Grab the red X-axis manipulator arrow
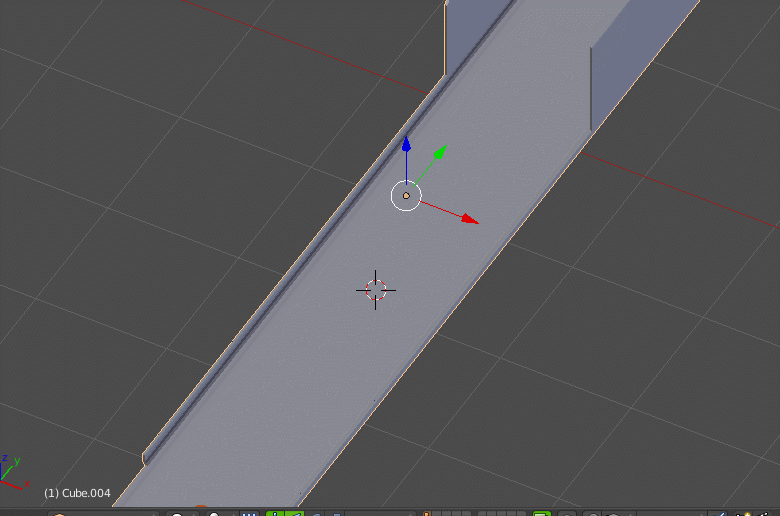Viewport: 780px width, 516px height. (x=469, y=219)
